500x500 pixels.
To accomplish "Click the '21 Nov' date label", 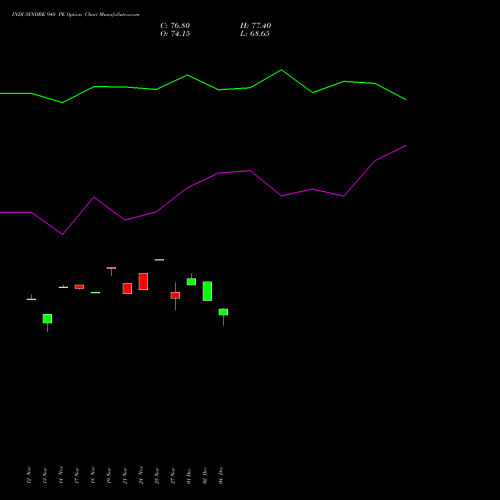I will (x=125, y=475).
